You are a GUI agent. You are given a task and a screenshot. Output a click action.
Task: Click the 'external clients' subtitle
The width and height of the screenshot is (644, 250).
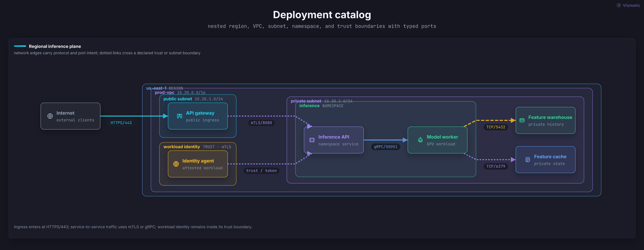click(x=75, y=120)
